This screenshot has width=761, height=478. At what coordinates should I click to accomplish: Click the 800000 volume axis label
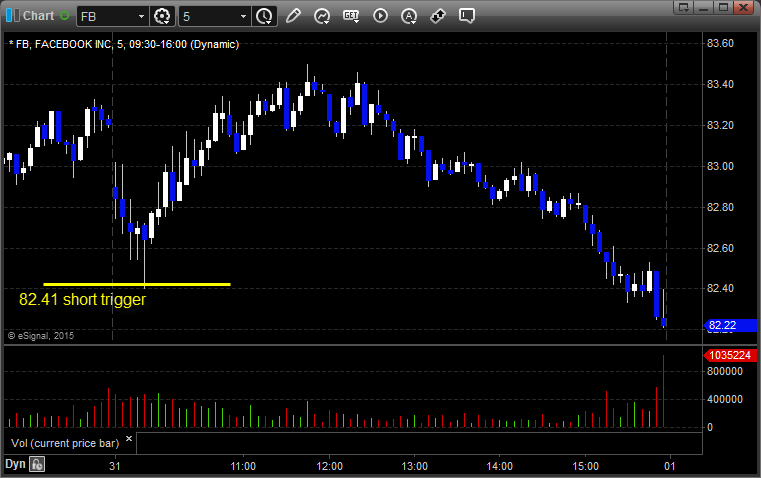point(725,371)
